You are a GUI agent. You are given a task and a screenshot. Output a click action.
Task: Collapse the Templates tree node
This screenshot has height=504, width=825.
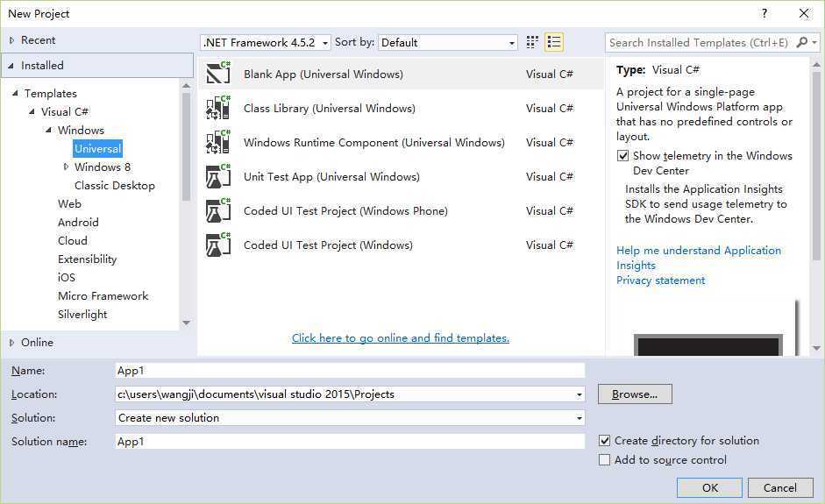click(x=15, y=93)
